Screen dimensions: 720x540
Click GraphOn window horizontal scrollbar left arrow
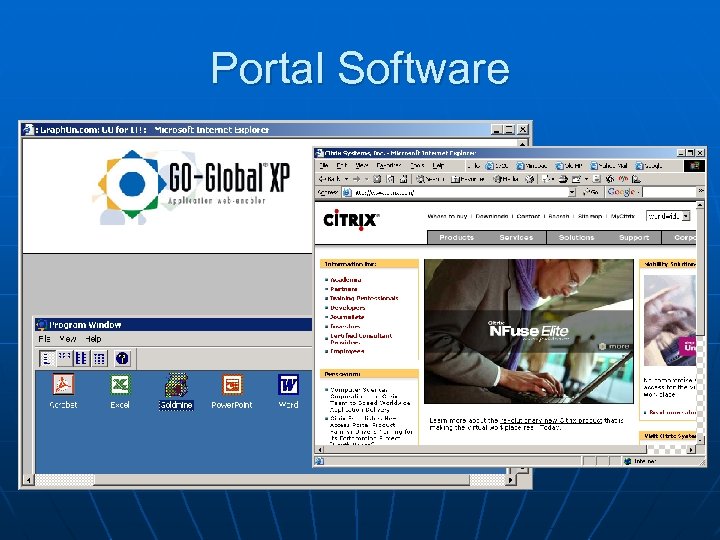(28, 480)
